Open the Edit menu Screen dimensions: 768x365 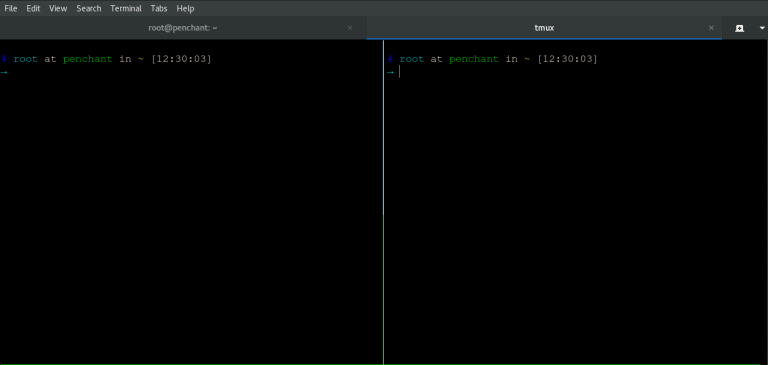(x=33, y=8)
